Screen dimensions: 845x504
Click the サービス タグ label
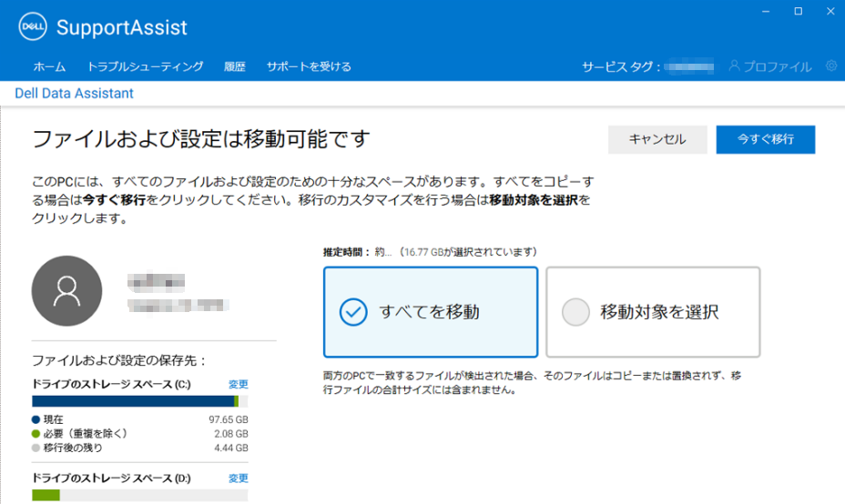tap(621, 66)
